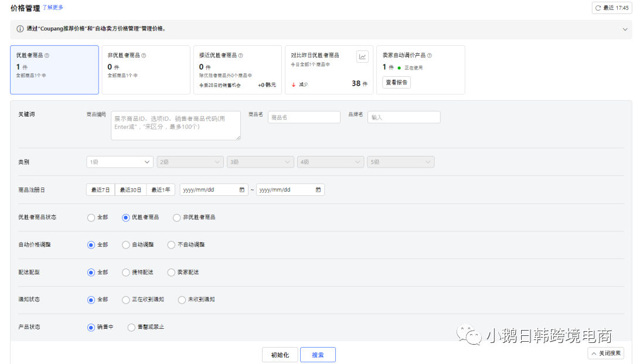The height and width of the screenshot is (364, 633).
Task: Collapse search filters via 关闭搜索
Action: click(605, 353)
